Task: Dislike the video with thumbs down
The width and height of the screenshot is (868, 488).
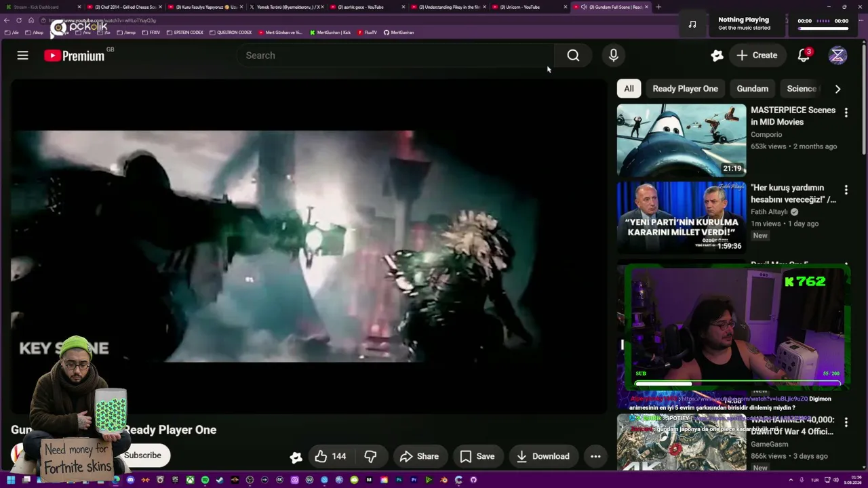Action: pos(370,456)
